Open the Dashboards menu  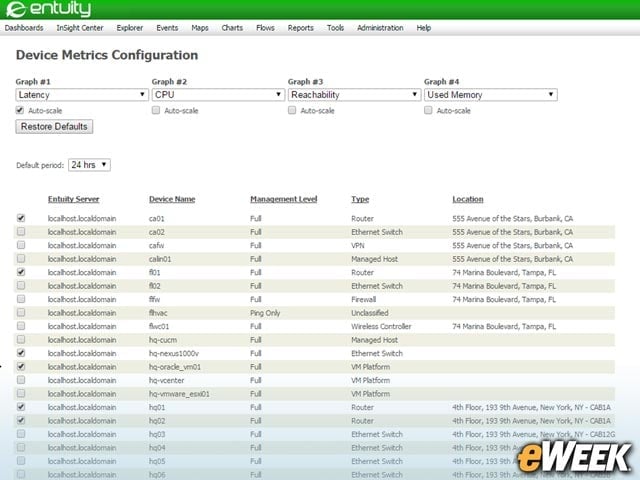pyautogui.click(x=24, y=28)
